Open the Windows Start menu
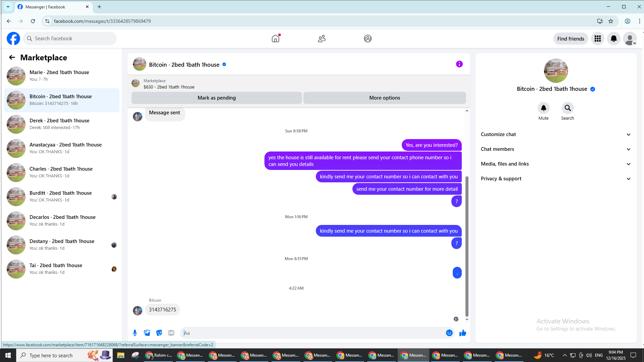 (8, 355)
